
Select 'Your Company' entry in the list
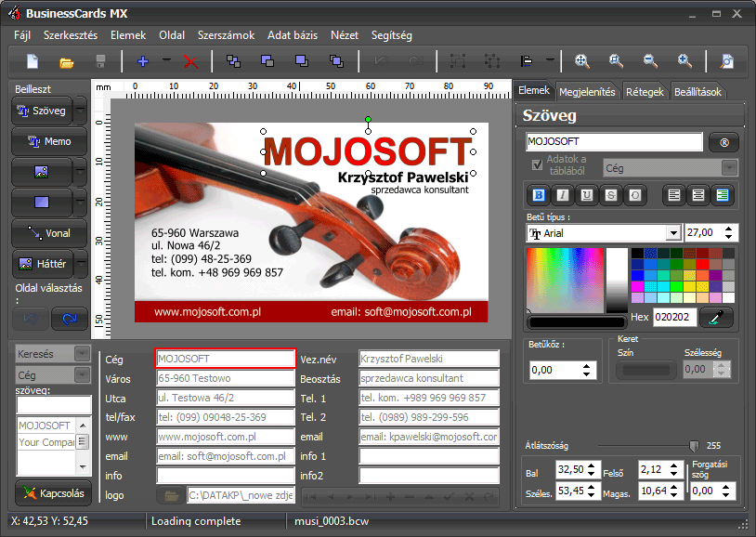46,442
